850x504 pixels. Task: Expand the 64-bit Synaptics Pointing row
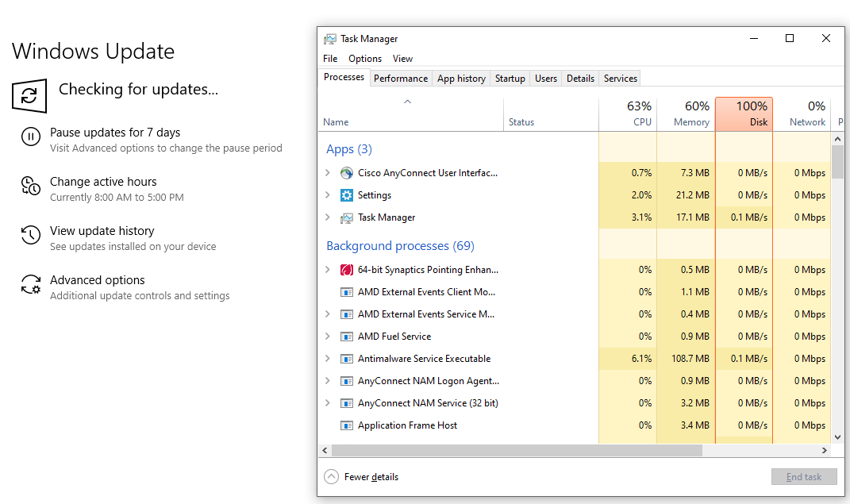tap(328, 269)
